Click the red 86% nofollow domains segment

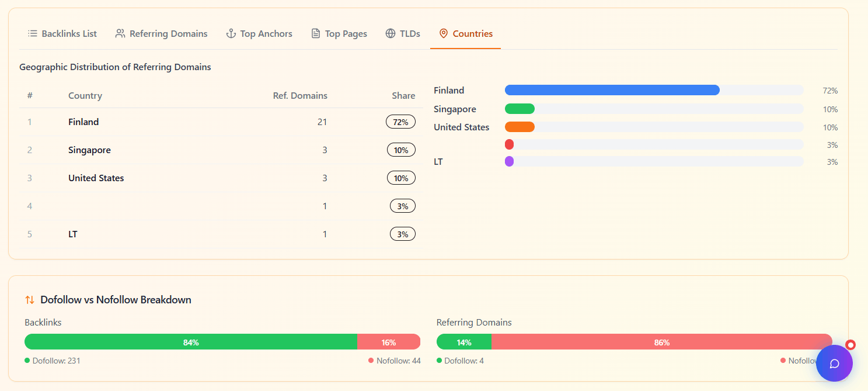(661, 342)
